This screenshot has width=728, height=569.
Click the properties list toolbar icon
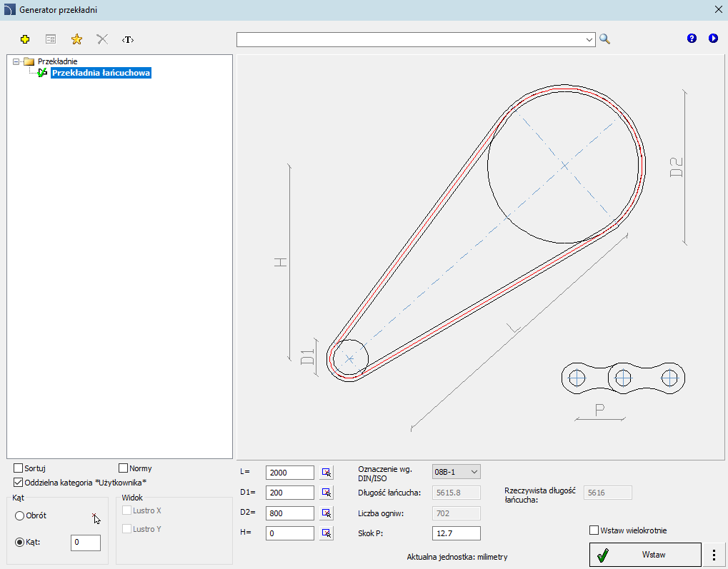click(51, 39)
